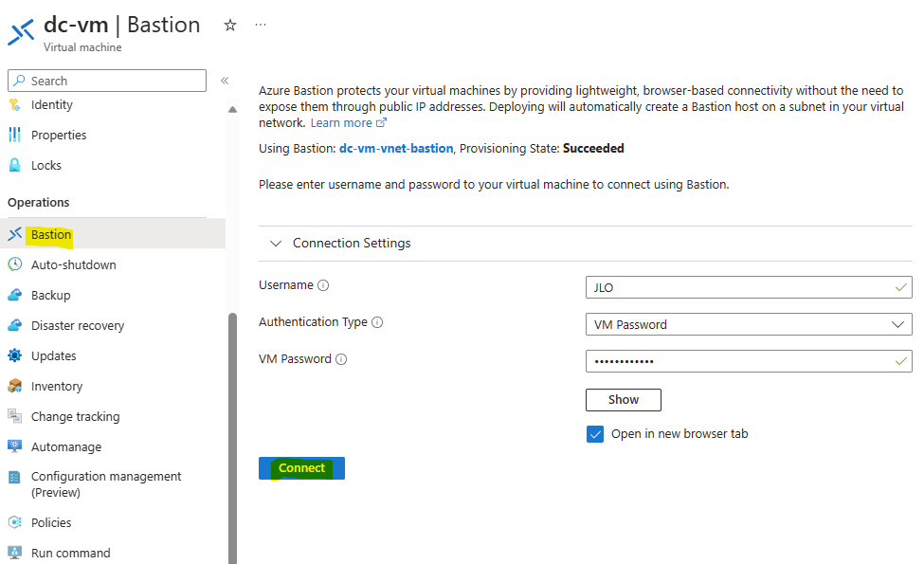Open the Properties menu item
Image resolution: width=924 pixels, height=564 pixels.
59,135
